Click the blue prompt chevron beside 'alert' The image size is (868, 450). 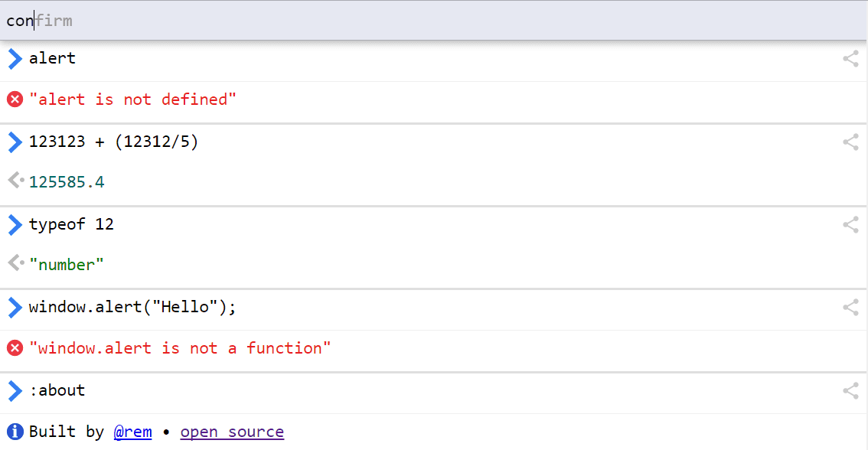(15, 59)
